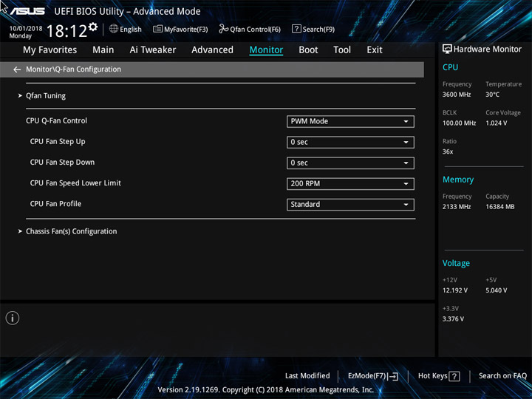532x399 pixels.
Task: Select the Monitor tab
Action: [266, 50]
